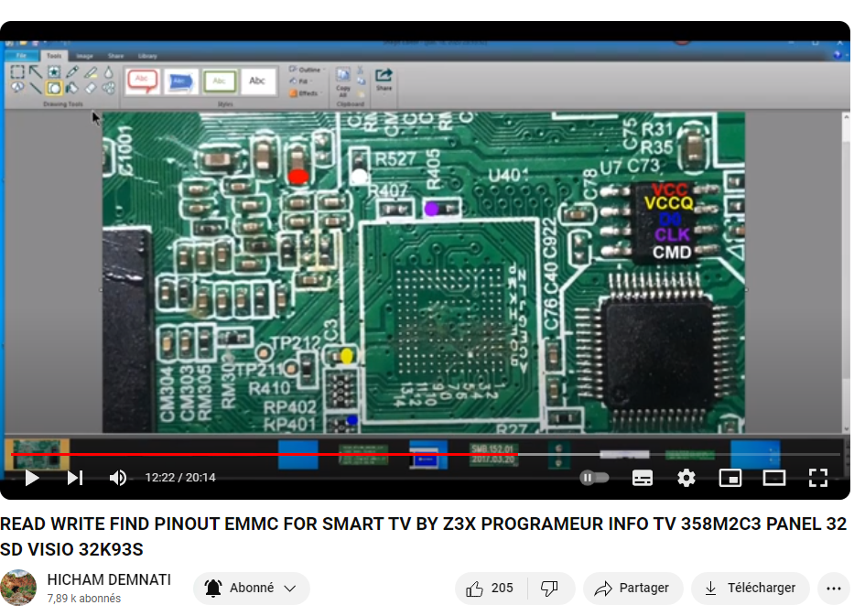Enter fullscreen mode
This screenshot has width=854, height=616.
pyautogui.click(x=818, y=478)
